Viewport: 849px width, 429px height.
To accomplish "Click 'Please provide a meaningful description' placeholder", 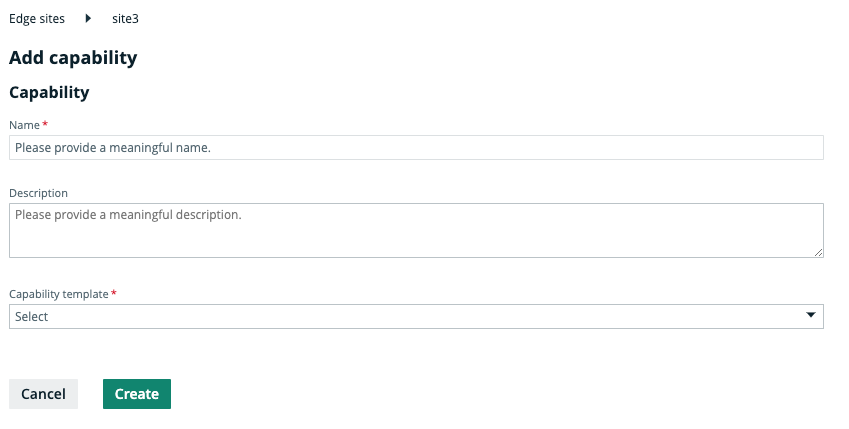I will 128,214.
